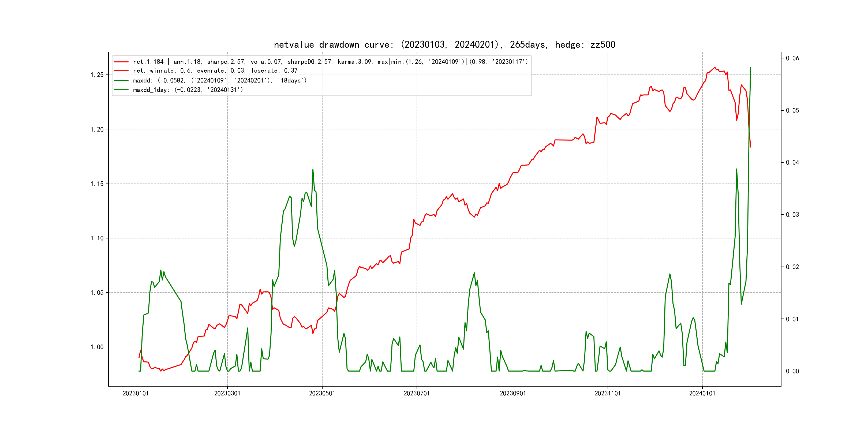Click the 20230901 x-axis date label
Screen dimensions: 868x434
[x=513, y=394]
